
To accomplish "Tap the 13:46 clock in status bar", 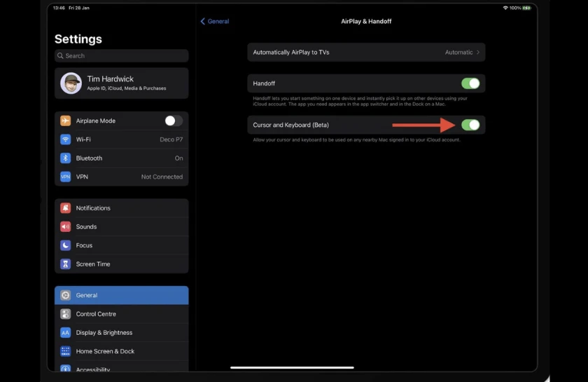I will tap(59, 8).
